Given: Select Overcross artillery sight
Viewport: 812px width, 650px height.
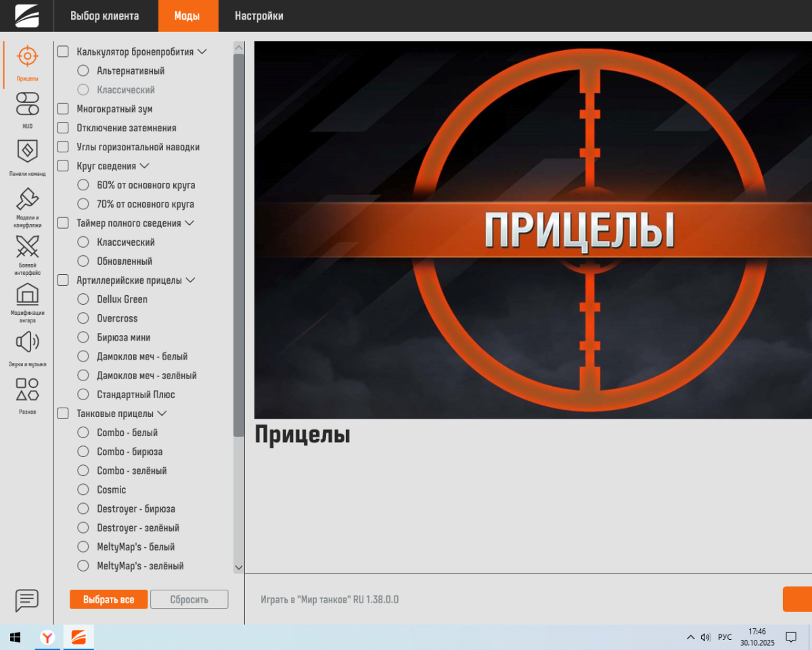Looking at the screenshot, I should 83,318.
